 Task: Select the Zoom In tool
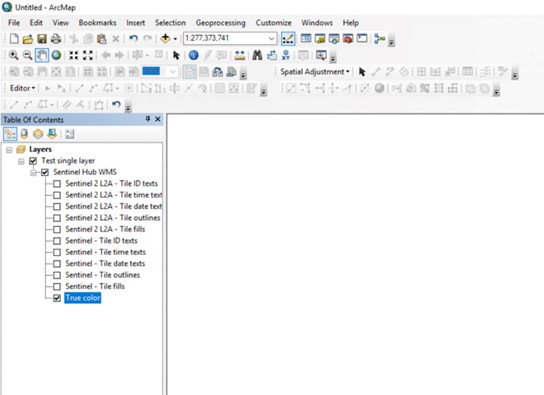(13, 55)
